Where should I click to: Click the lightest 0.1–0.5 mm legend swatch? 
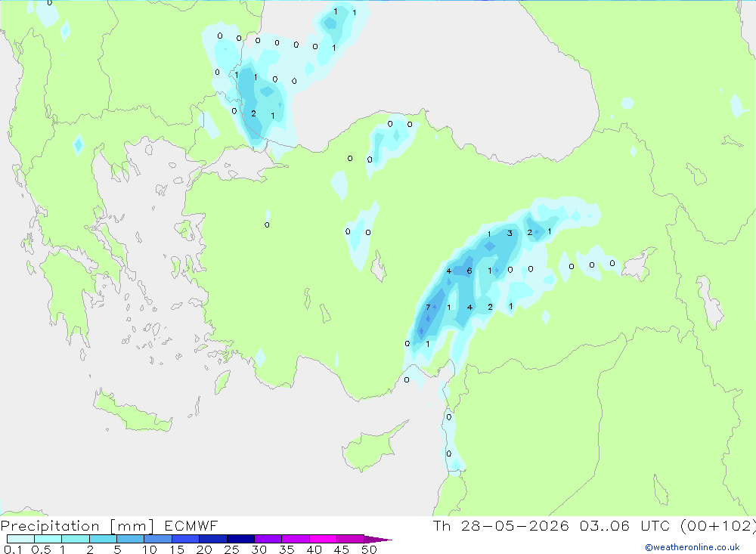[x=20, y=539]
